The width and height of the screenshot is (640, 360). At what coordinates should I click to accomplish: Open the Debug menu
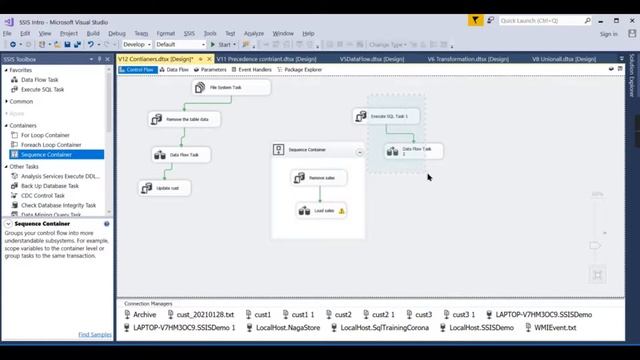tap(117, 33)
